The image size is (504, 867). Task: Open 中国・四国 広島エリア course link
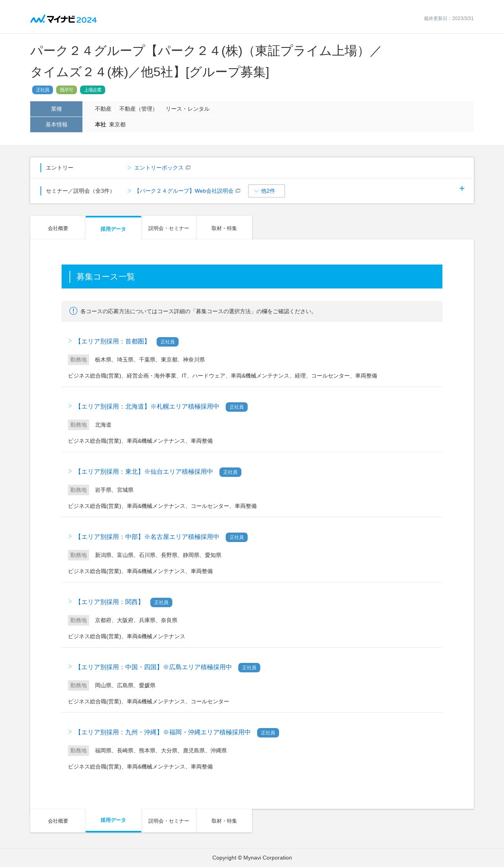pyautogui.click(x=153, y=667)
